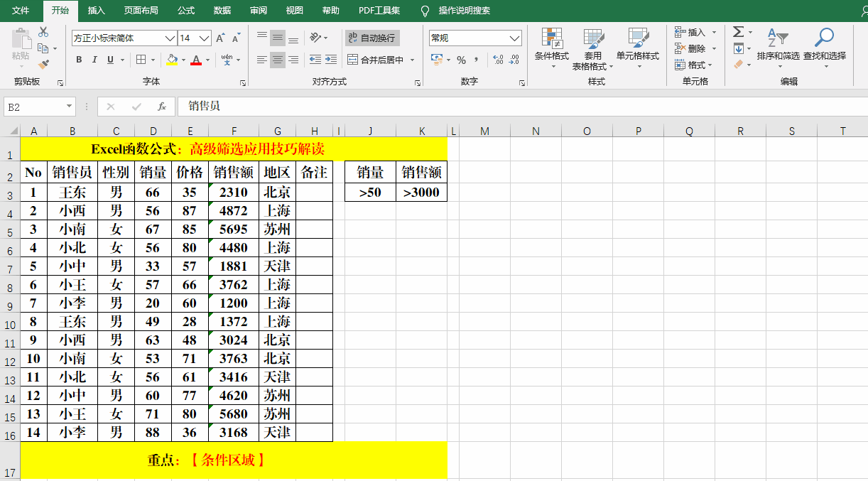Open the PDF工具集 tab
This screenshot has height=481, width=868.
click(379, 11)
